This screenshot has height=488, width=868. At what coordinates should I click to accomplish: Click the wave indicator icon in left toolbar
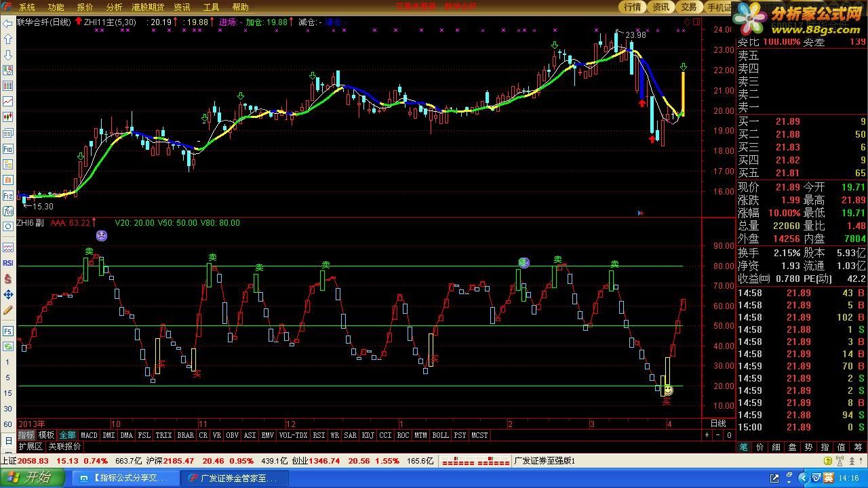point(8,247)
